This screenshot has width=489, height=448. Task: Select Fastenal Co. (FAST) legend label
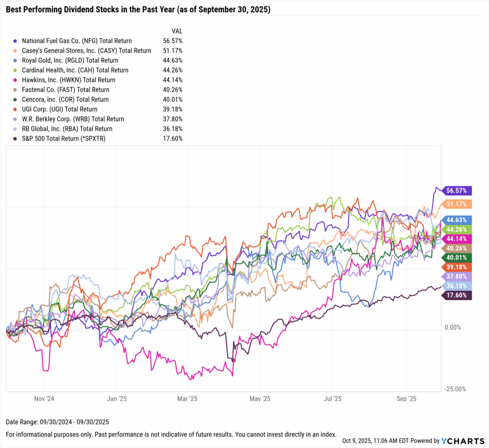click(x=65, y=90)
